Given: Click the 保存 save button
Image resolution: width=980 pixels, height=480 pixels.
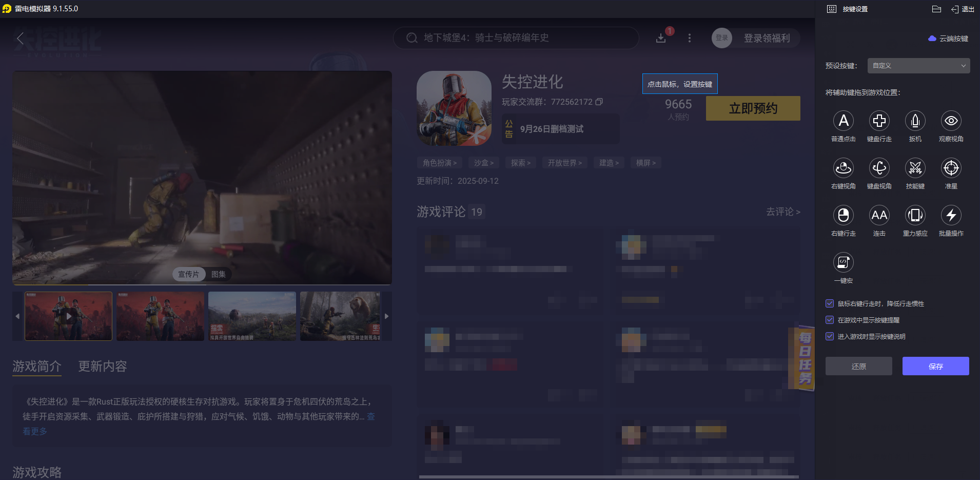Looking at the screenshot, I should (935, 366).
